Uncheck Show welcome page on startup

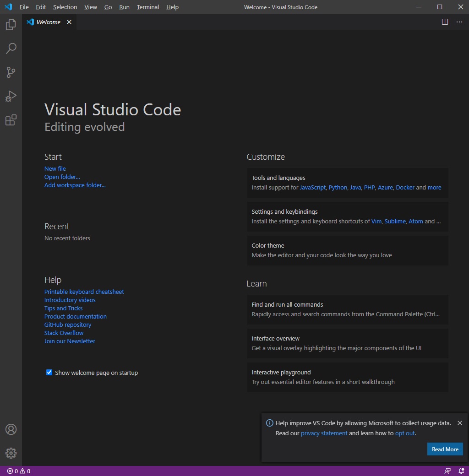[x=49, y=372]
